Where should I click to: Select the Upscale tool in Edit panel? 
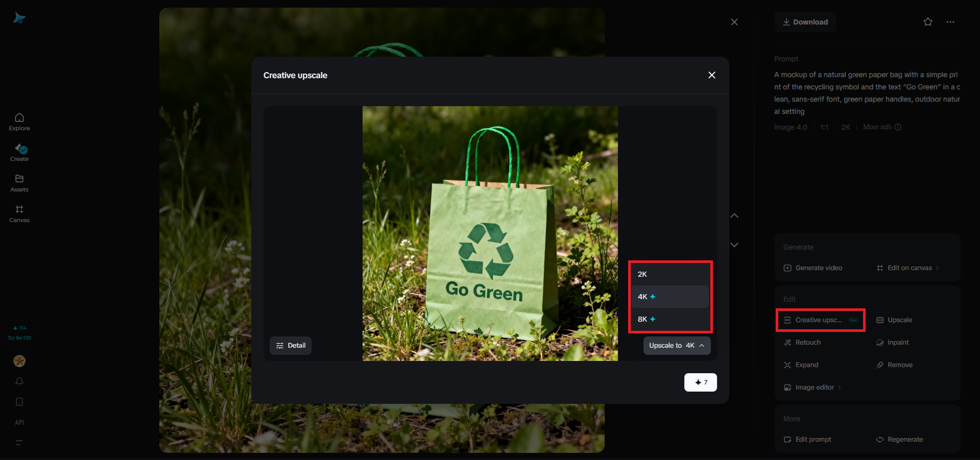click(x=894, y=320)
